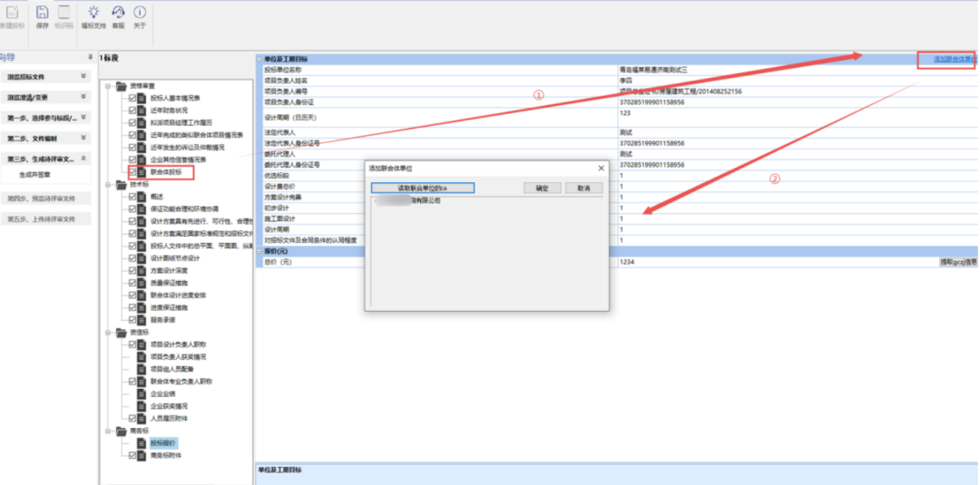Collapse the 报价(元) property group
The height and width of the screenshot is (485, 980).
[x=260, y=251]
